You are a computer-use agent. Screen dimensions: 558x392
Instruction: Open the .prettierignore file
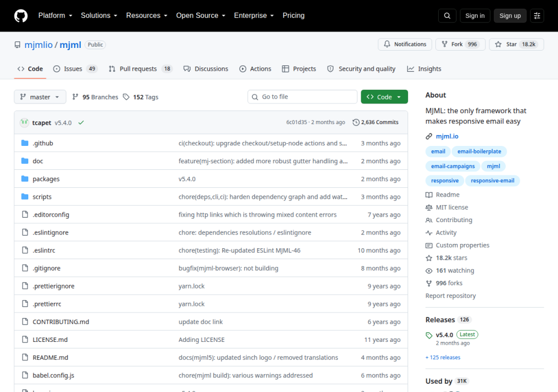(x=53, y=286)
